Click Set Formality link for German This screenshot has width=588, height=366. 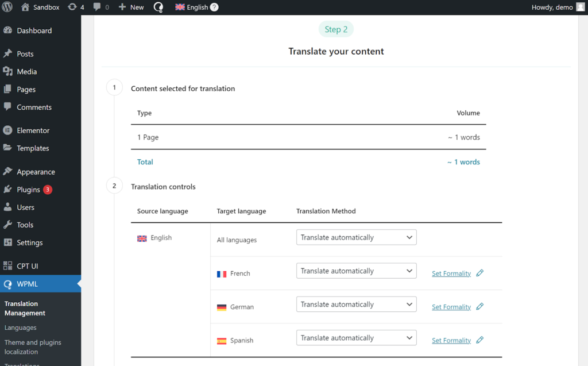tap(451, 307)
